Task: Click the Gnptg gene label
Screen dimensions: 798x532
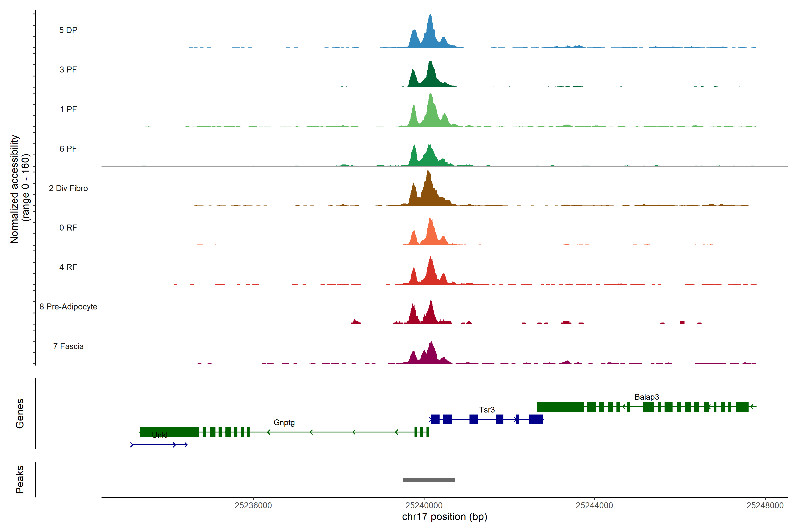Action: 284,423
